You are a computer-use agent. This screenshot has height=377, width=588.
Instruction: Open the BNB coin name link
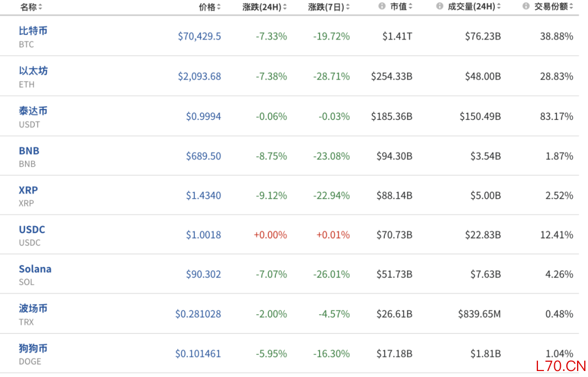click(x=29, y=151)
